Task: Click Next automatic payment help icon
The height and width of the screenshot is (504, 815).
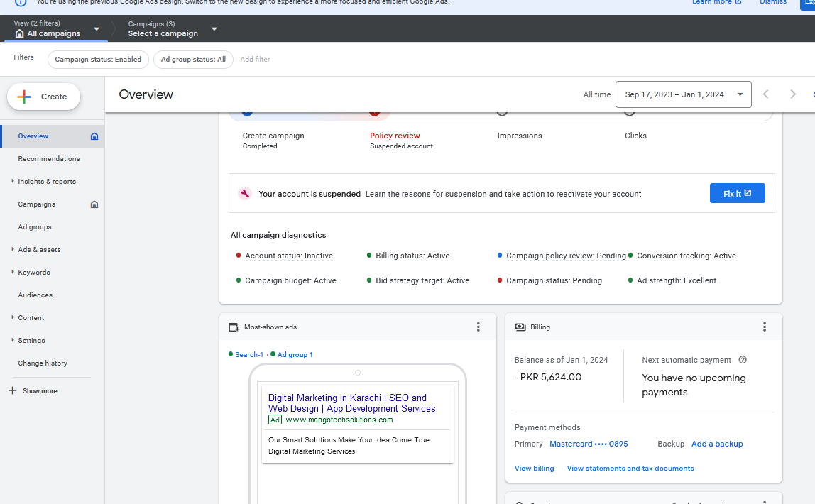Action: (743, 360)
